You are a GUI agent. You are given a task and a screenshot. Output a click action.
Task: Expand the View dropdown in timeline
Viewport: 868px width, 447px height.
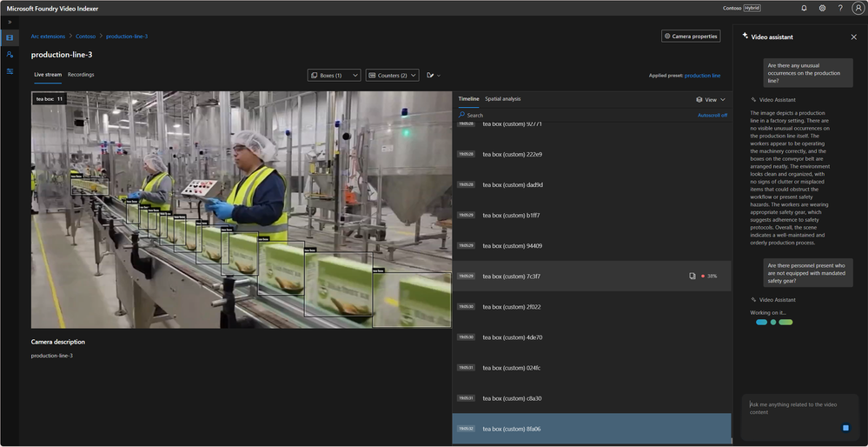tap(711, 99)
